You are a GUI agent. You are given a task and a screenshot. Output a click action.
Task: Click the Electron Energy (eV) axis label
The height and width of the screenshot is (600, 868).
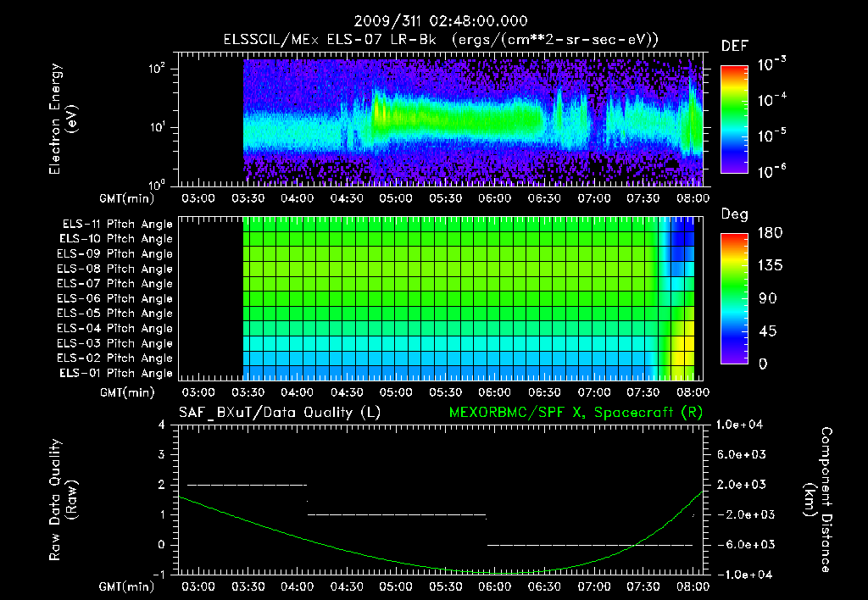point(63,119)
